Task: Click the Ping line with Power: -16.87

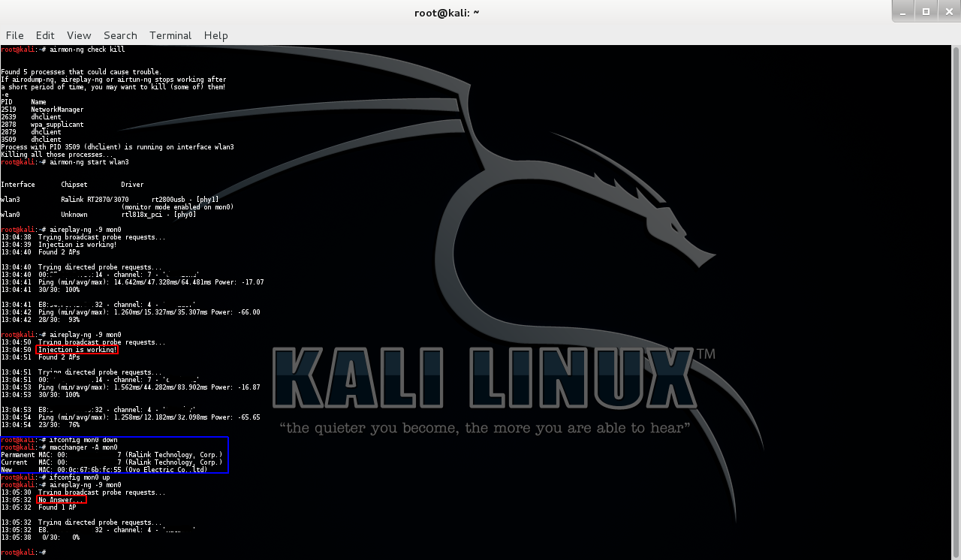Action: click(131, 387)
